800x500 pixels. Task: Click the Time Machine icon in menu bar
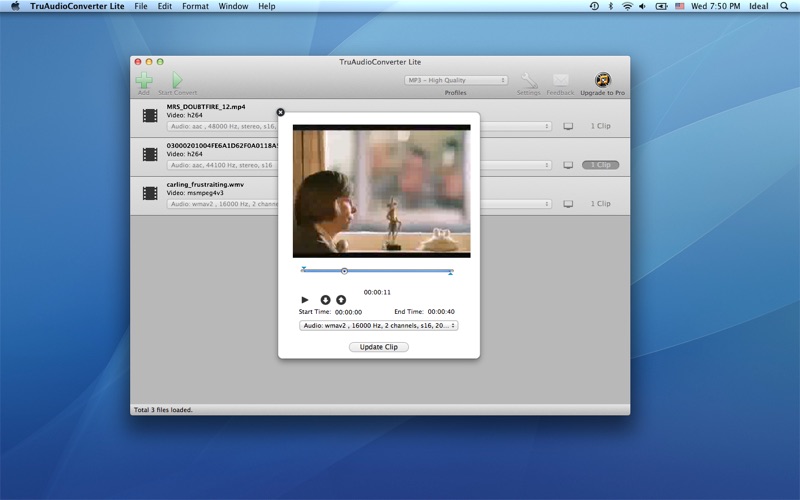594,6
